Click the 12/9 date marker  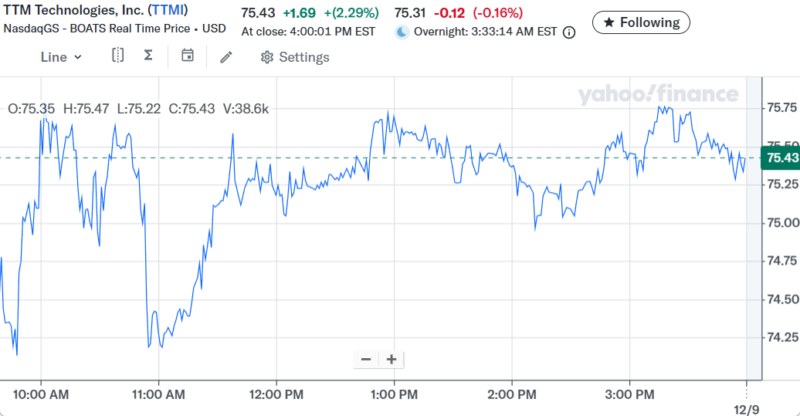(x=747, y=409)
